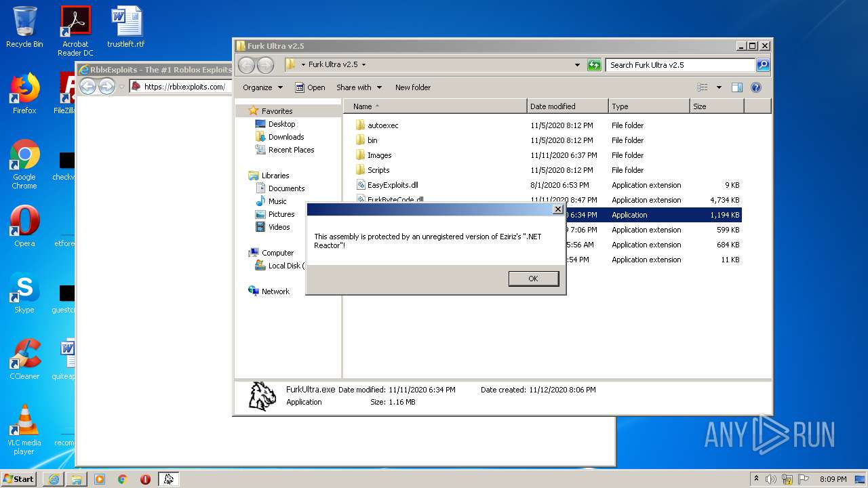Click Windows Media Player taskbar icon

[x=100, y=479]
